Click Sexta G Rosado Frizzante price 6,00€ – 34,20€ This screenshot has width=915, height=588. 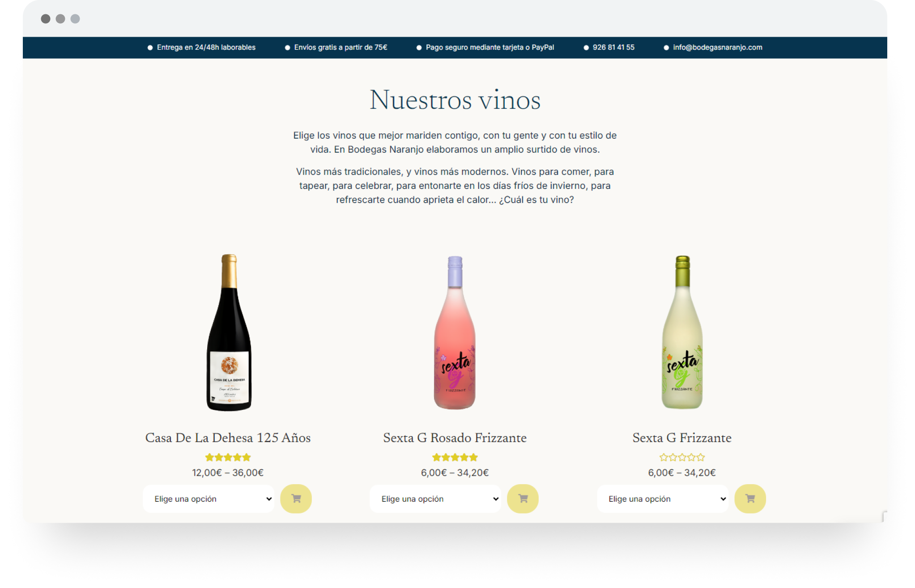click(x=455, y=473)
